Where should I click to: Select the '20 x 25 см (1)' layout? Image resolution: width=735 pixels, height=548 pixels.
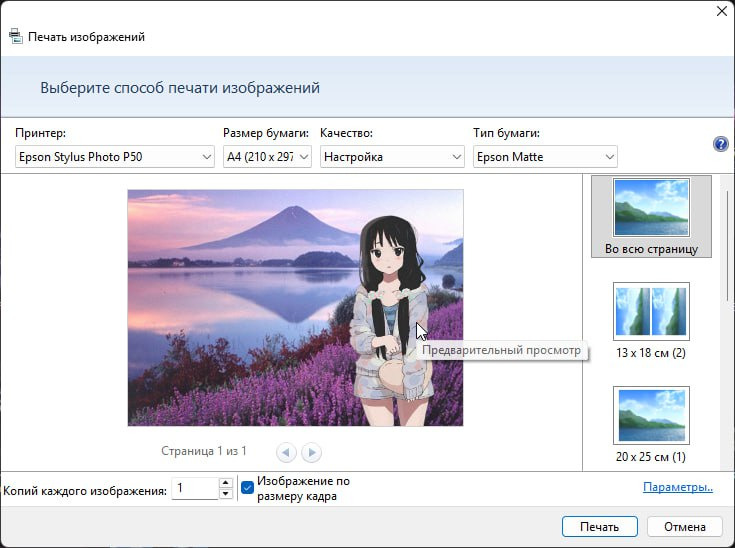(651, 414)
